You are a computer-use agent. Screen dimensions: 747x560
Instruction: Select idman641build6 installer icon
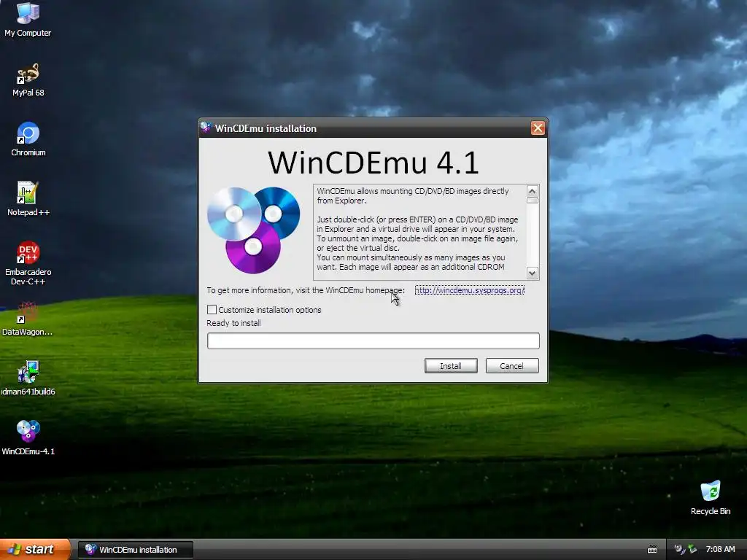coord(28,378)
